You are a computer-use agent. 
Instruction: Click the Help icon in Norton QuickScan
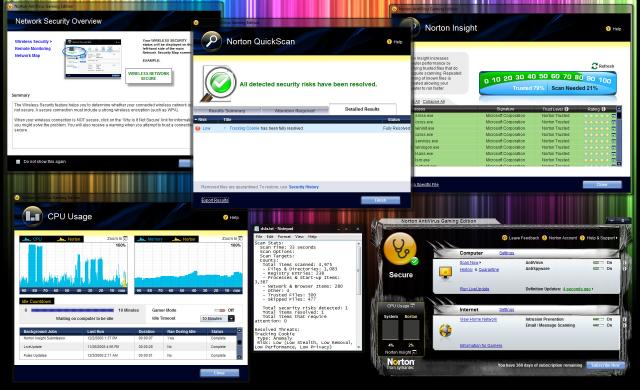389,42
